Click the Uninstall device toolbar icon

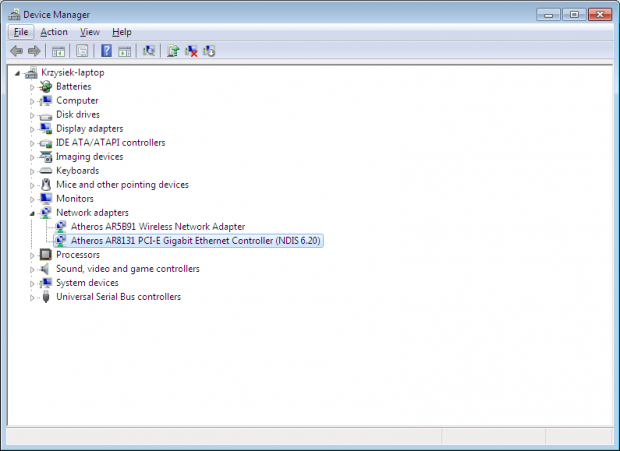pyautogui.click(x=191, y=51)
